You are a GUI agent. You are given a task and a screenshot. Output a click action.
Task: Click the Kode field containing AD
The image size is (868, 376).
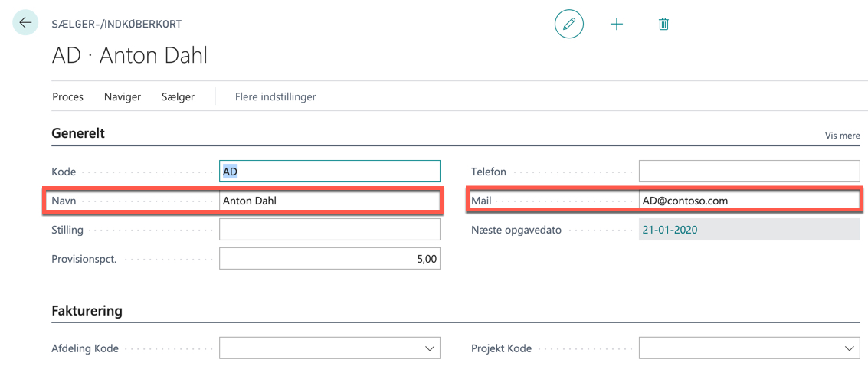tap(329, 172)
